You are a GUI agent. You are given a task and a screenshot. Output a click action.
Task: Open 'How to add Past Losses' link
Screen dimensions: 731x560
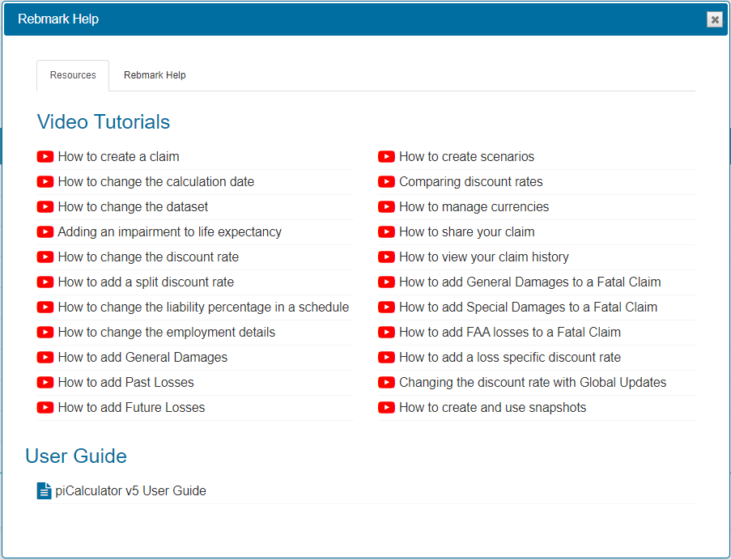[x=125, y=383]
